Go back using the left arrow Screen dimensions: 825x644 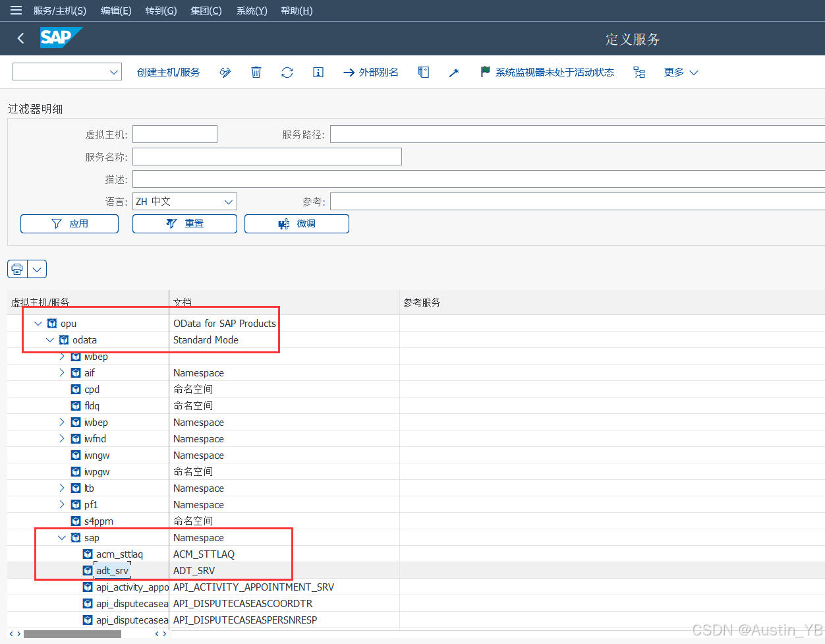[x=21, y=39]
